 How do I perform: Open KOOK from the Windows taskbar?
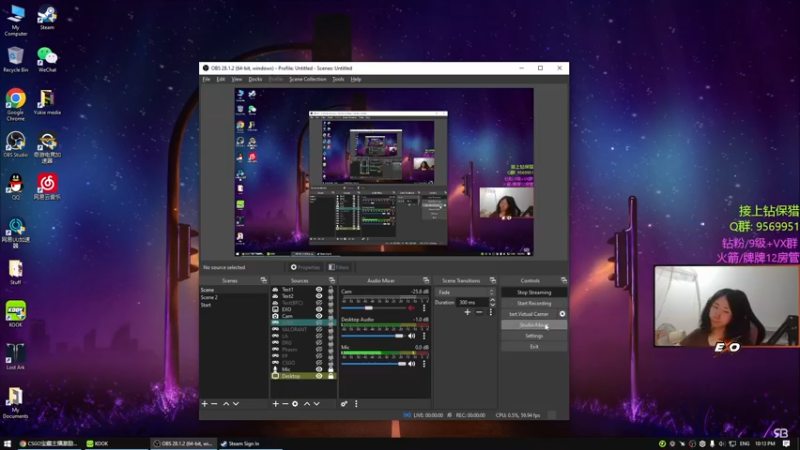pyautogui.click(x=97, y=443)
